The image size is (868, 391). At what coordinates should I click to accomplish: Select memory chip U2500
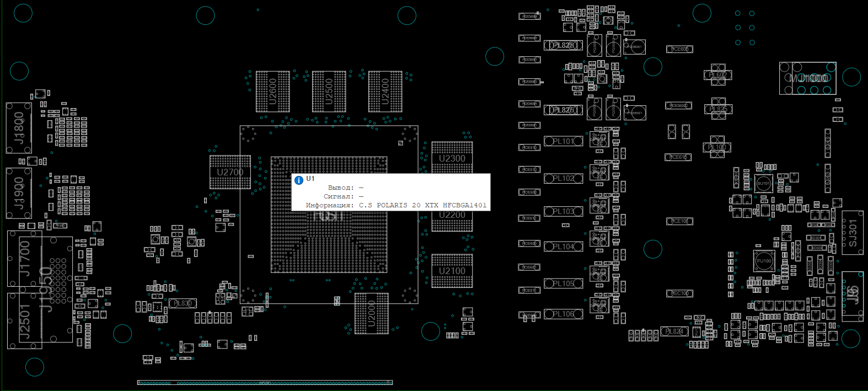[329, 92]
